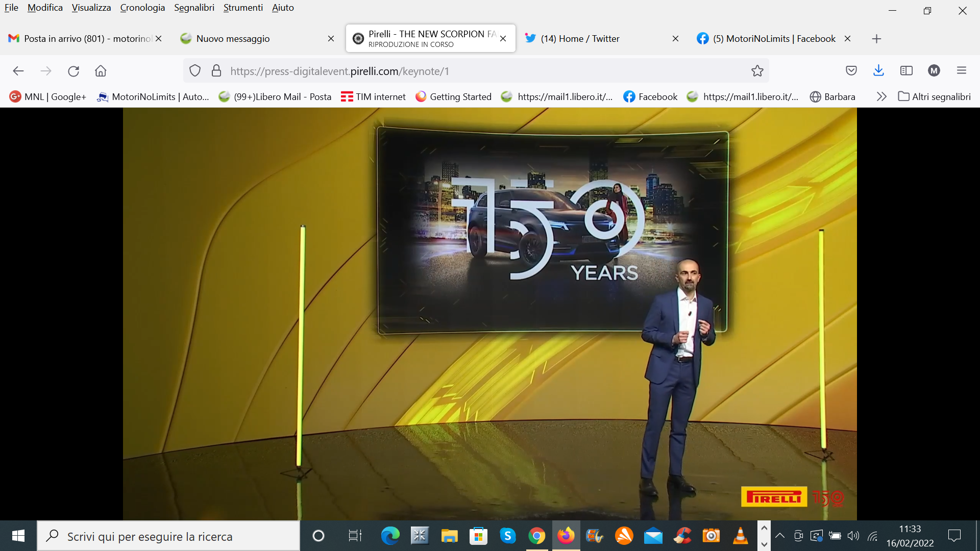The height and width of the screenshot is (551, 980).
Task: Show site security padlock information
Action: (x=216, y=71)
